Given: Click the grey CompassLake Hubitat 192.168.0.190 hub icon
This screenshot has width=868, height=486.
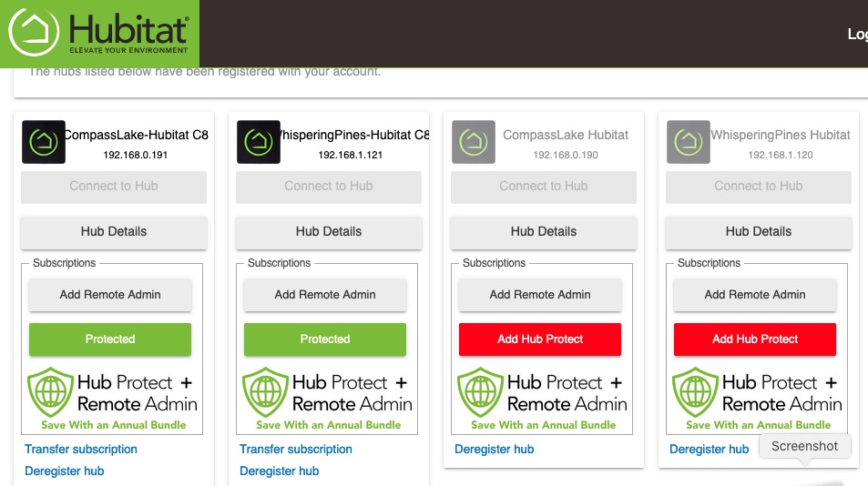Looking at the screenshot, I should pos(474,142).
